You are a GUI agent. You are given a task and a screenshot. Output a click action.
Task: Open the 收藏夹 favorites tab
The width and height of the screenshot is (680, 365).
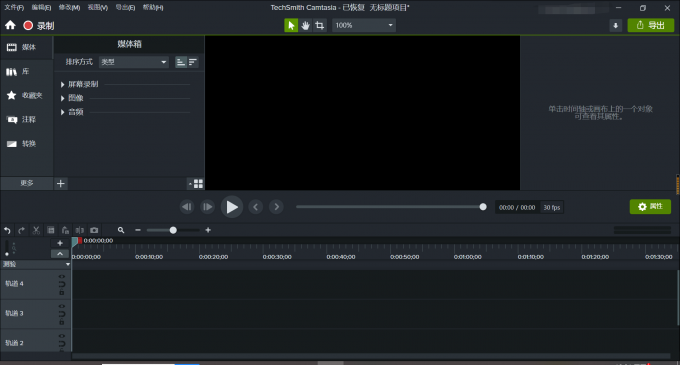tap(26, 95)
